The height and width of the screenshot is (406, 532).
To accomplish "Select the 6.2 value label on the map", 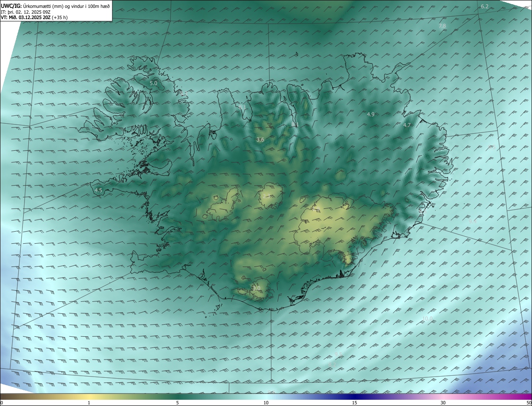I will (485, 6).
